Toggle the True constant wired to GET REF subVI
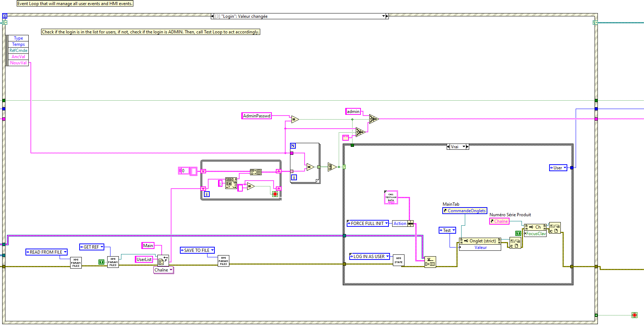Screen dimensions: 644x326 coord(101,262)
